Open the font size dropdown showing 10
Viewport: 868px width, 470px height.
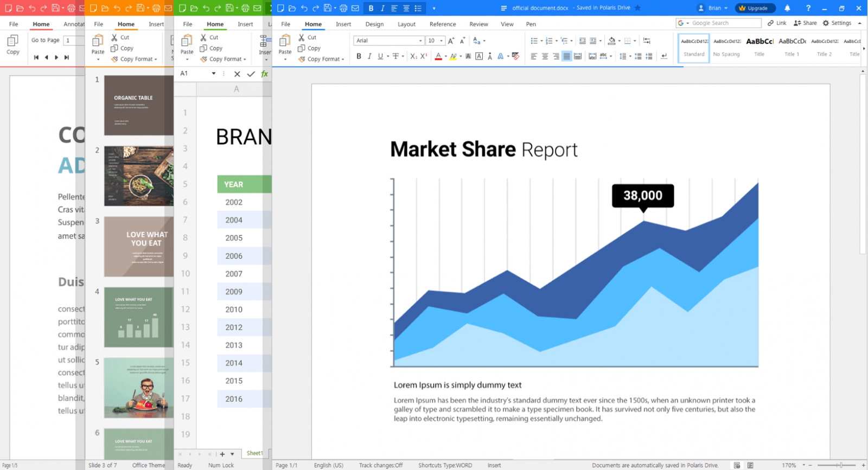[x=442, y=41]
